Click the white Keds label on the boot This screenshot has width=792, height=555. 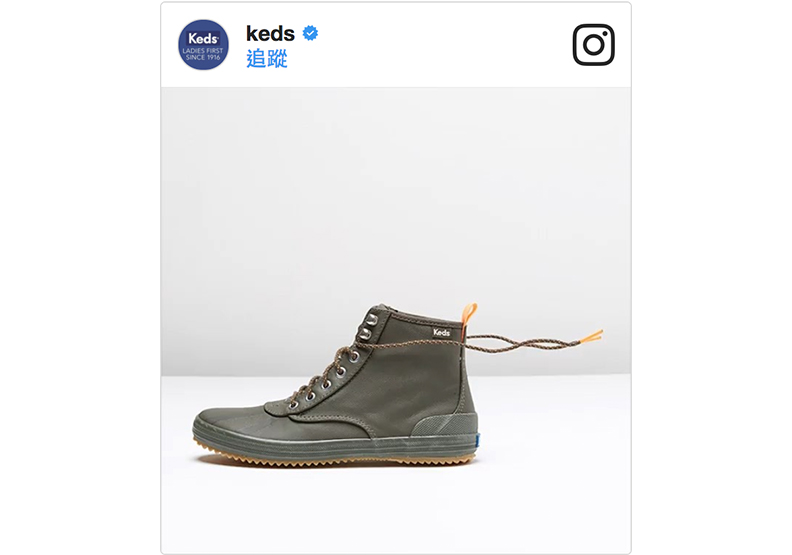[x=441, y=332]
